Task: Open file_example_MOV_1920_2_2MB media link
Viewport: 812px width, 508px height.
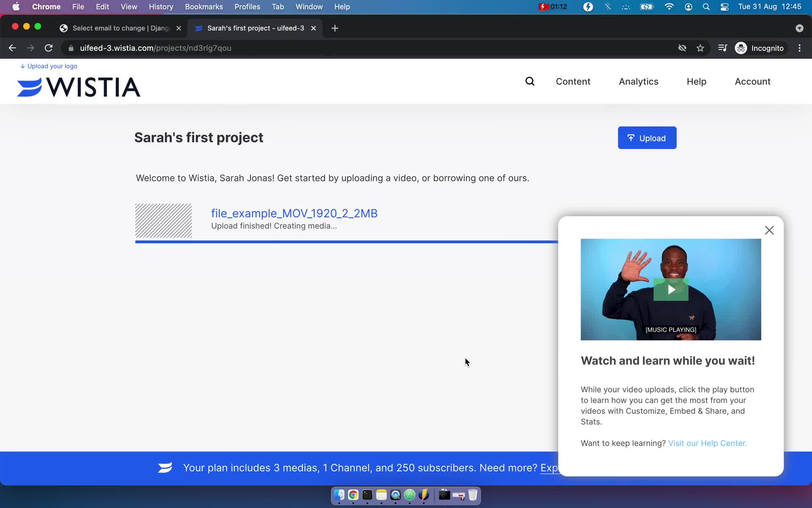Action: click(x=294, y=213)
